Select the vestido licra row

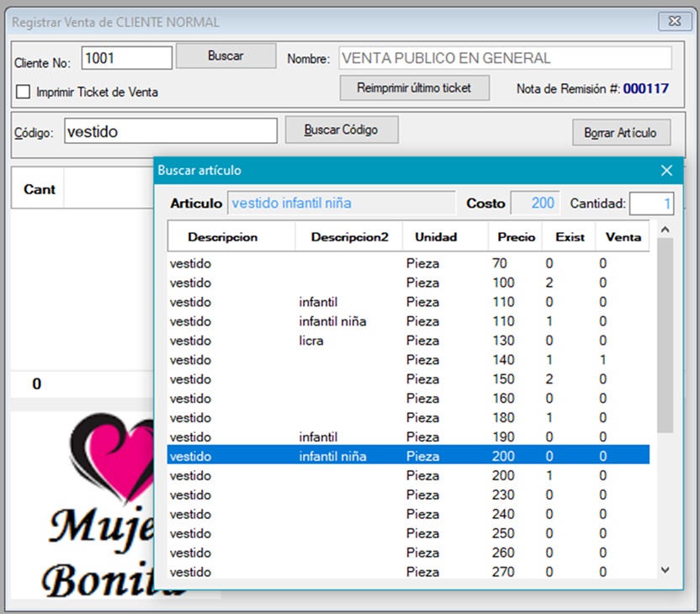click(311, 341)
